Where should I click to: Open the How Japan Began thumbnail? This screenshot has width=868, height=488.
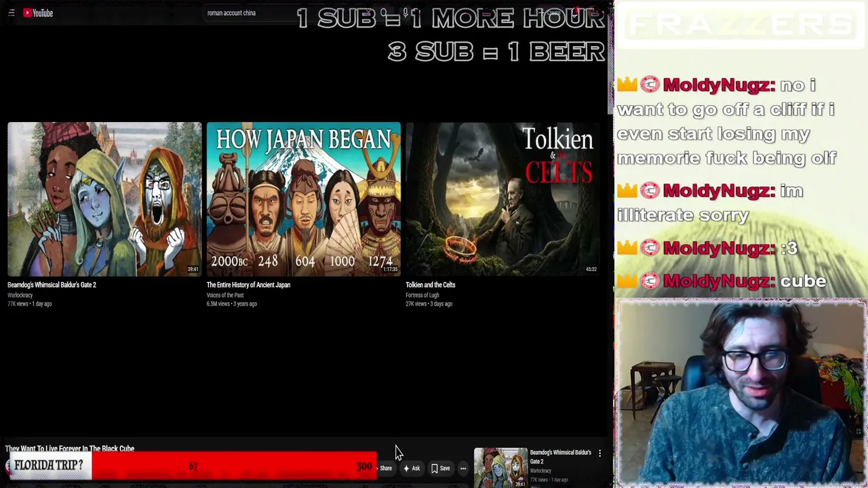[x=304, y=199]
